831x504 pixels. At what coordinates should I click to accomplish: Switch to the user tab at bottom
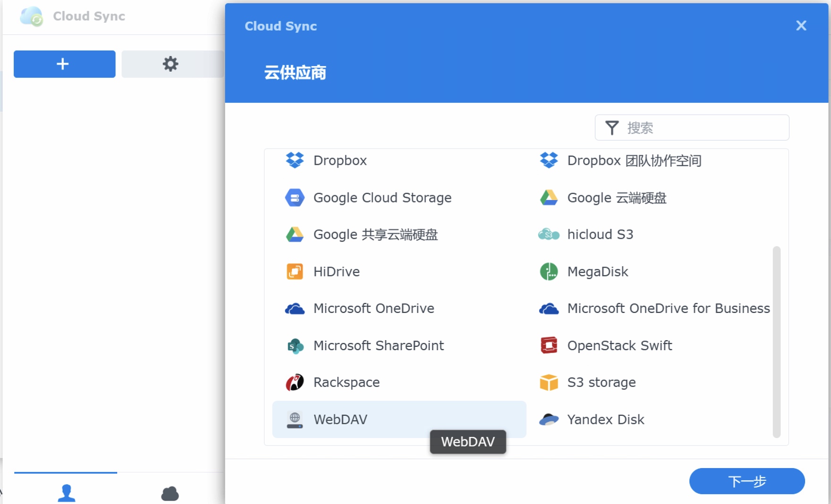[66, 493]
